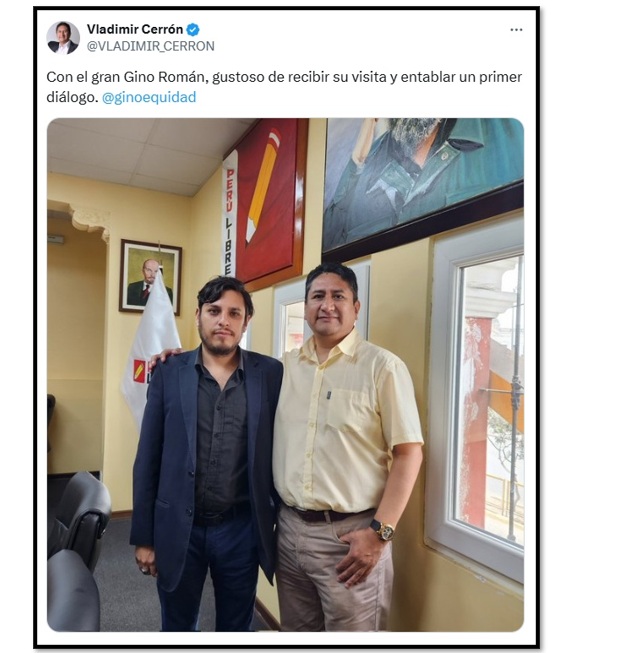Click the small framed portrait on wall
Screen dimensions: 624x653
point(150,276)
